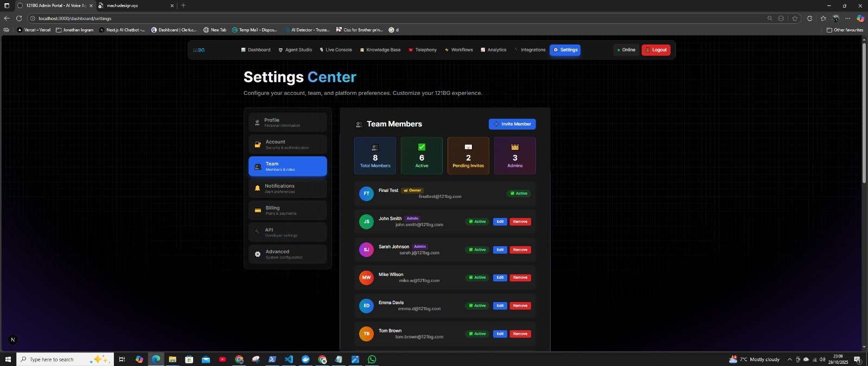Click the Owner badge on Final Test
The width and height of the screenshot is (868, 366).
[412, 190]
